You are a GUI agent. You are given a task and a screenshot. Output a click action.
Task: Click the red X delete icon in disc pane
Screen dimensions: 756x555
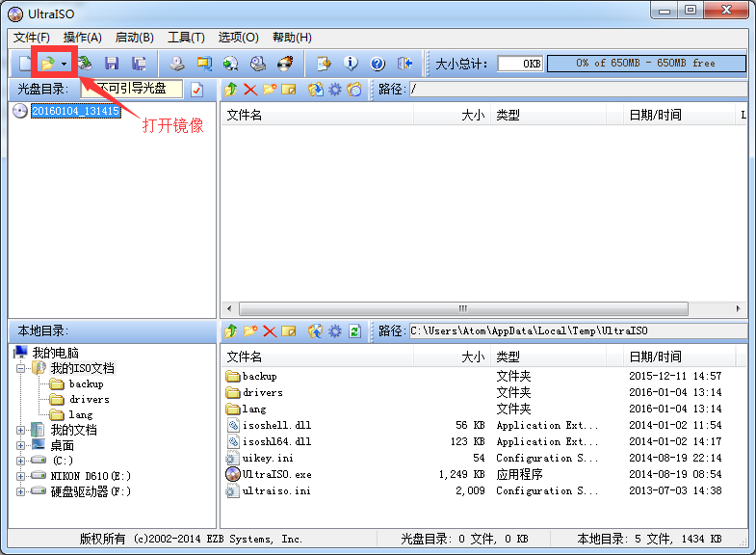tap(250, 90)
